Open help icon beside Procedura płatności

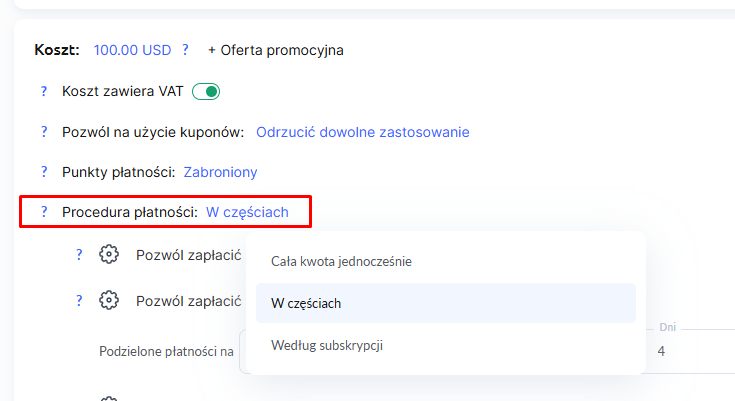44,212
